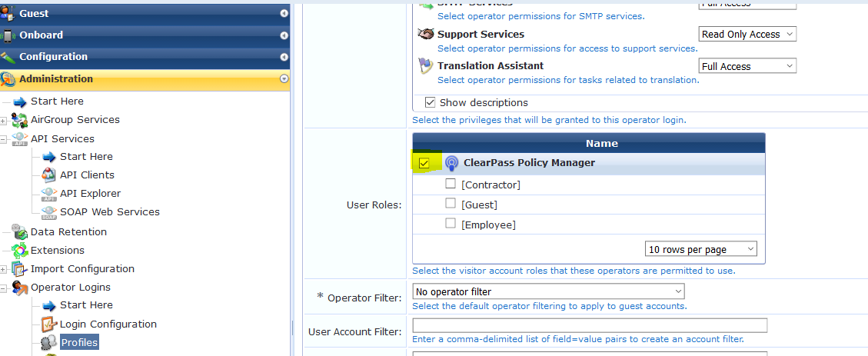Open the Guest navigation section
This screenshot has height=356, width=868.
point(145,13)
